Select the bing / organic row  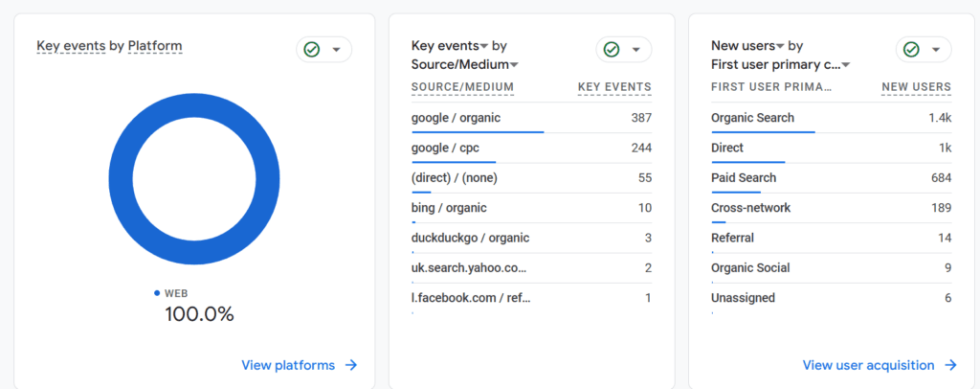tap(531, 208)
